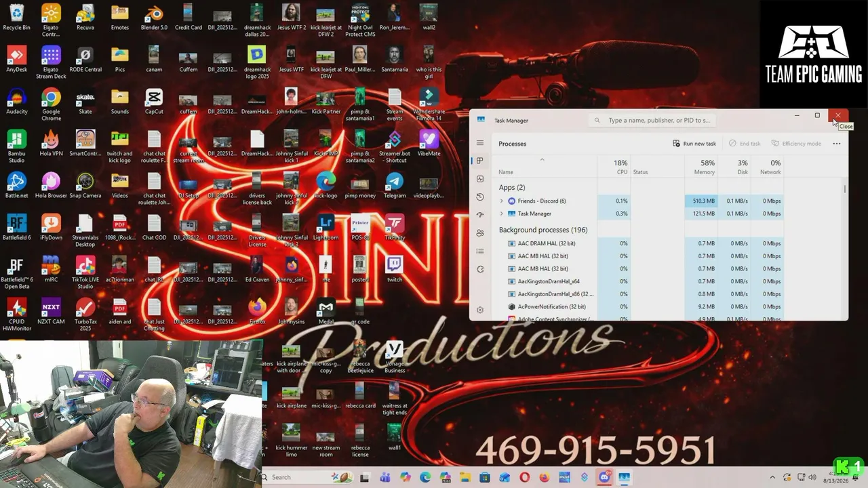Select the TurboTax 2025 desktop icon
The image size is (868, 488).
pos(85,314)
